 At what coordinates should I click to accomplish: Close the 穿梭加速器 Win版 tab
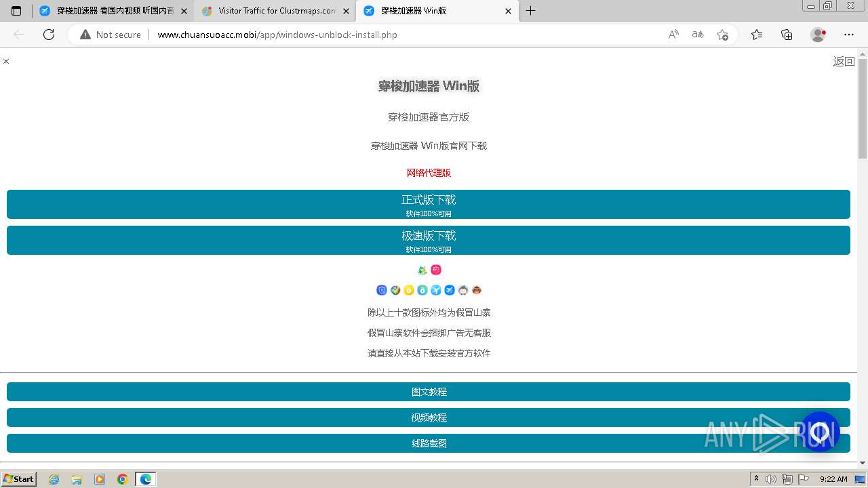(x=509, y=11)
